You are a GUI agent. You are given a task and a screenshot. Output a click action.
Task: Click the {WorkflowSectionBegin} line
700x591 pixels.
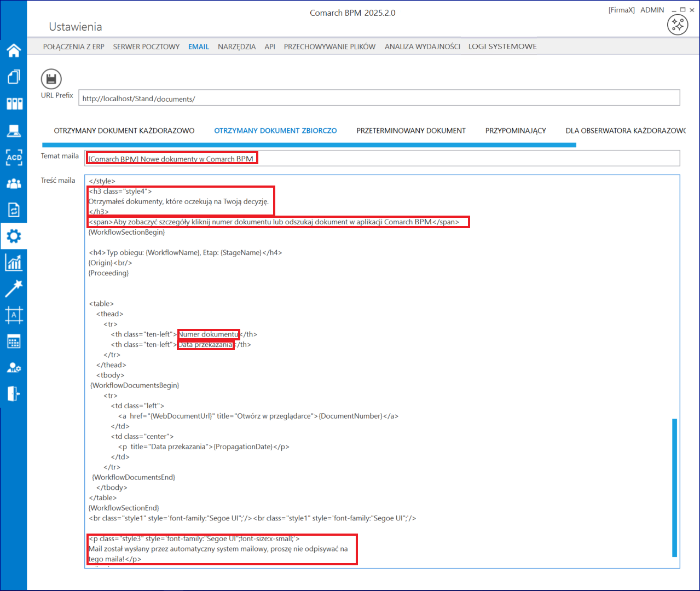pyautogui.click(x=127, y=232)
